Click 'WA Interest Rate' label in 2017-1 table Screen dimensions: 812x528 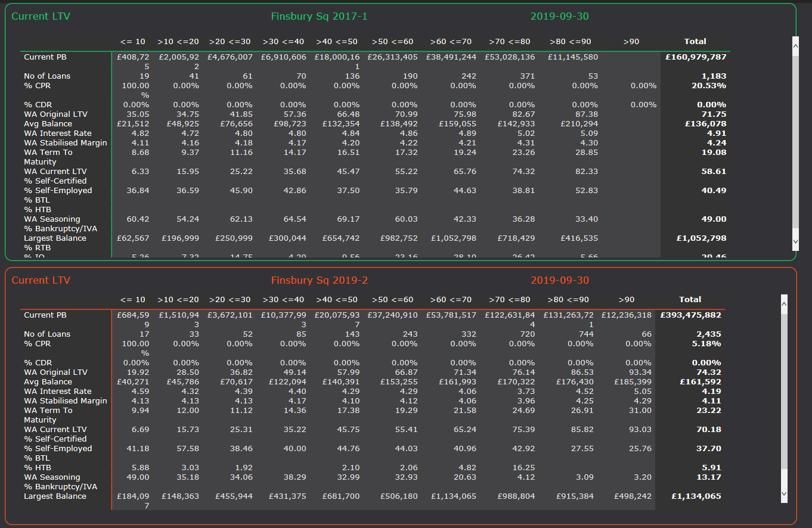coord(58,133)
